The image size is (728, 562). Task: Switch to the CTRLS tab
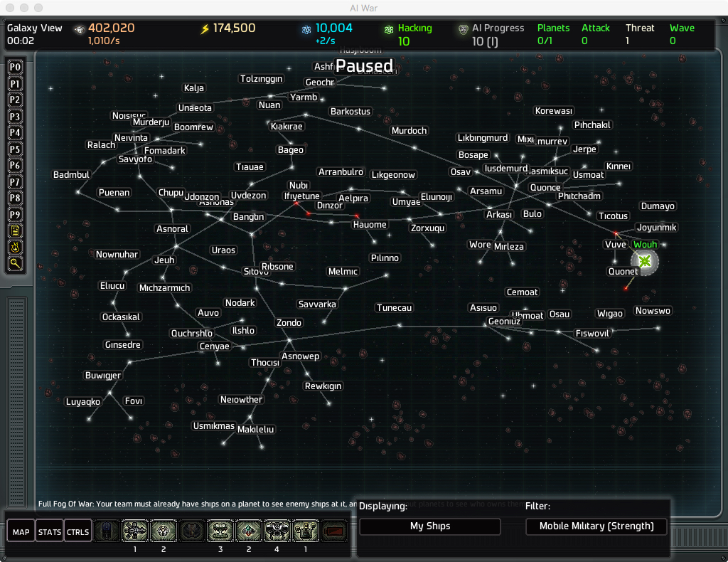pyautogui.click(x=77, y=532)
